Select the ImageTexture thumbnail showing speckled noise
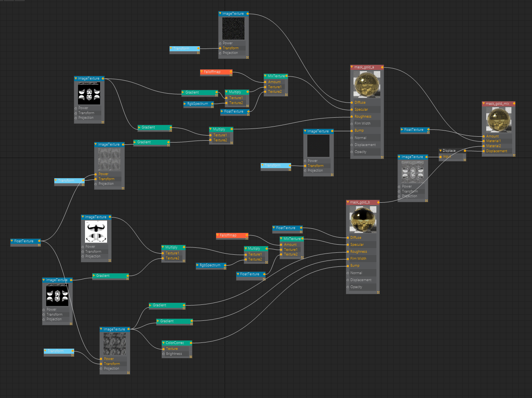The image size is (532, 398). click(233, 28)
